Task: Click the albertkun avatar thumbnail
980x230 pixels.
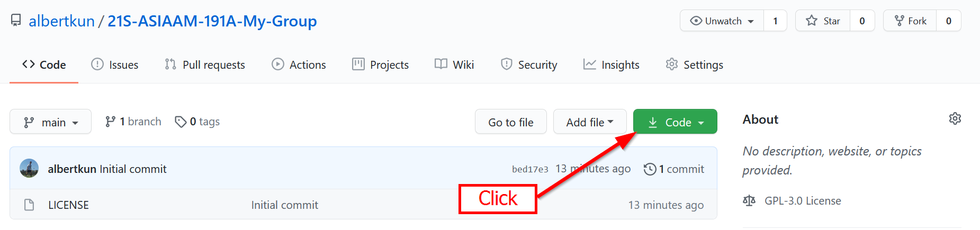Action: (x=29, y=169)
